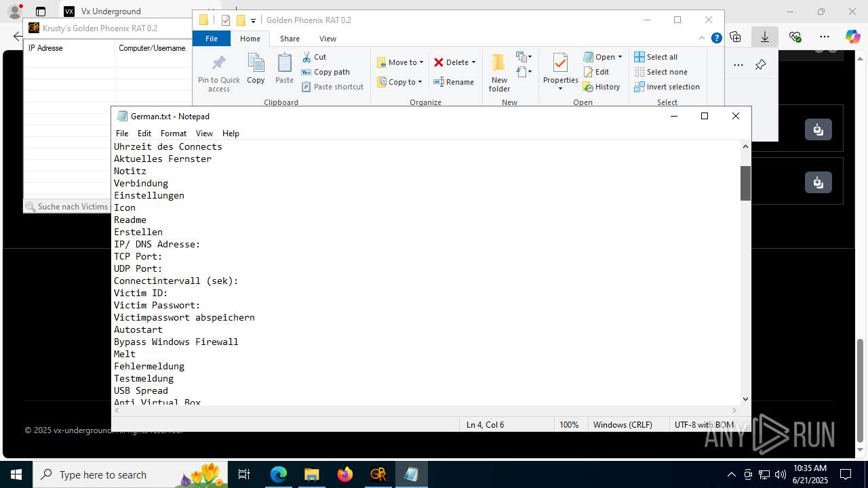
Task: Click Rename in Organize group
Action: click(454, 82)
